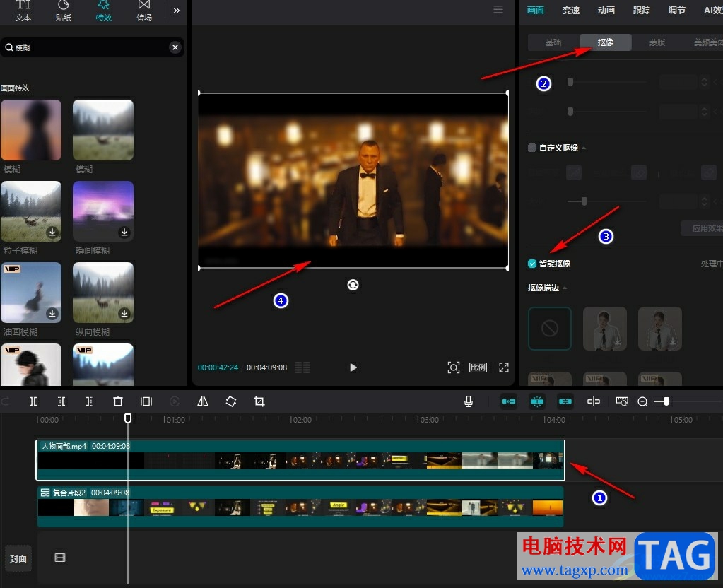Switch to the 调节 adjust tab

[x=677, y=10]
